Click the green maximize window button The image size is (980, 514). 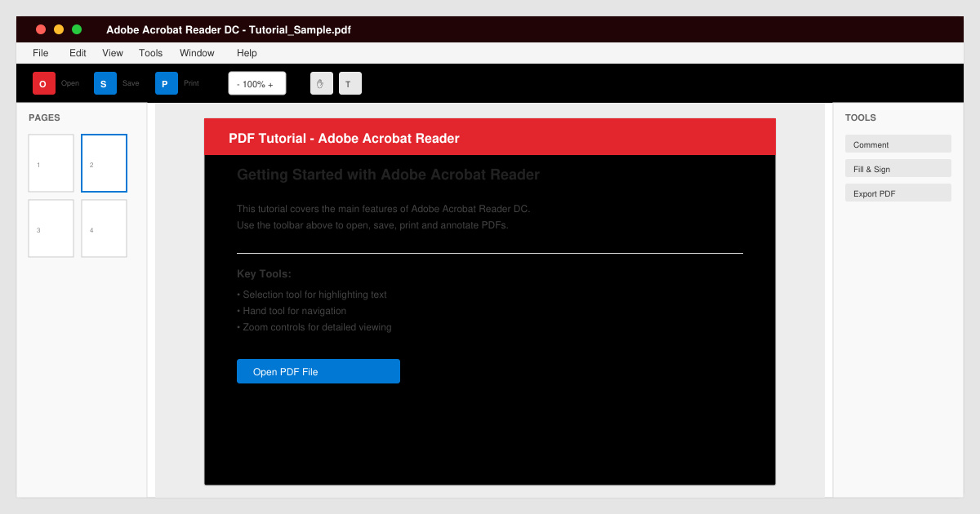(x=77, y=29)
